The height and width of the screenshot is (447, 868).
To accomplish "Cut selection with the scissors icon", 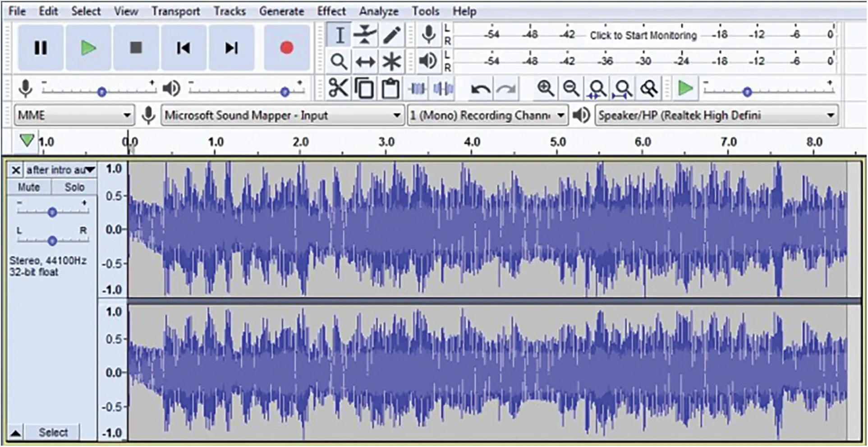I will [338, 88].
